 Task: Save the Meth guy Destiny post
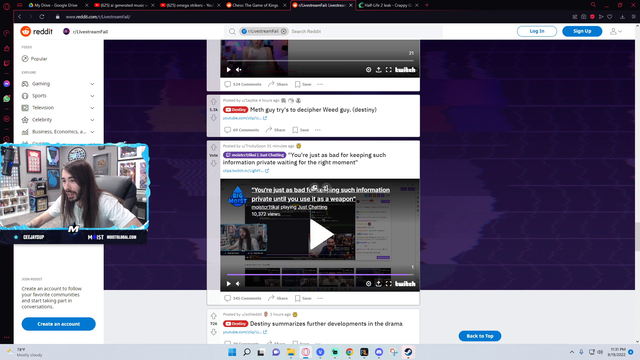(301, 130)
